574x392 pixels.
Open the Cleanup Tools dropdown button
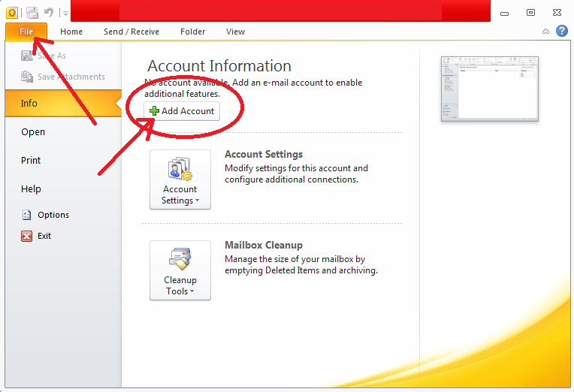coord(180,270)
